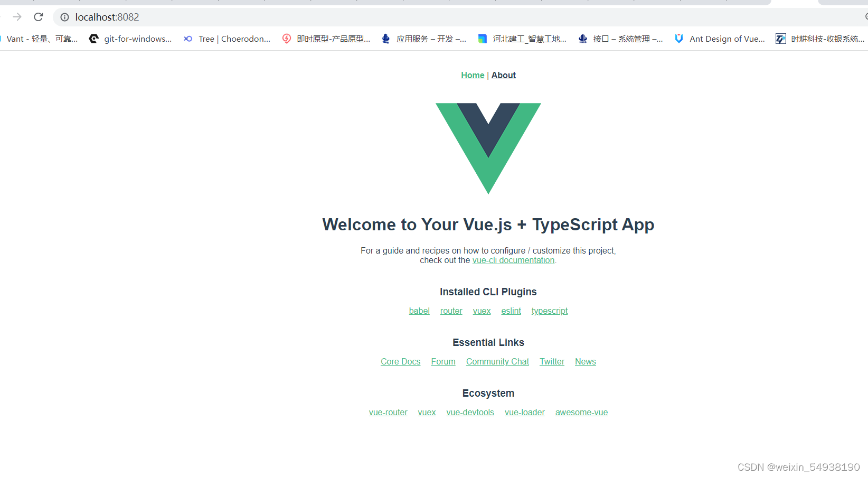Viewport: 868px width, 477px height.
Task: Click the browser forward arrow
Action: [17, 17]
